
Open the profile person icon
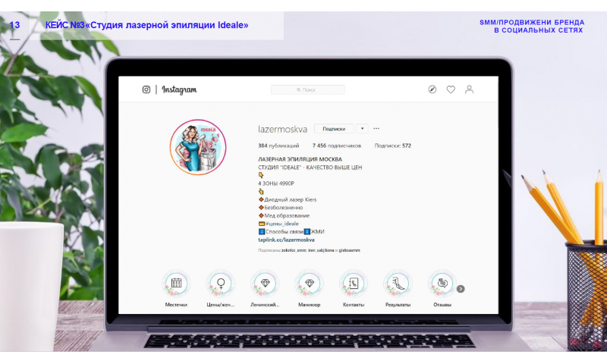click(469, 89)
